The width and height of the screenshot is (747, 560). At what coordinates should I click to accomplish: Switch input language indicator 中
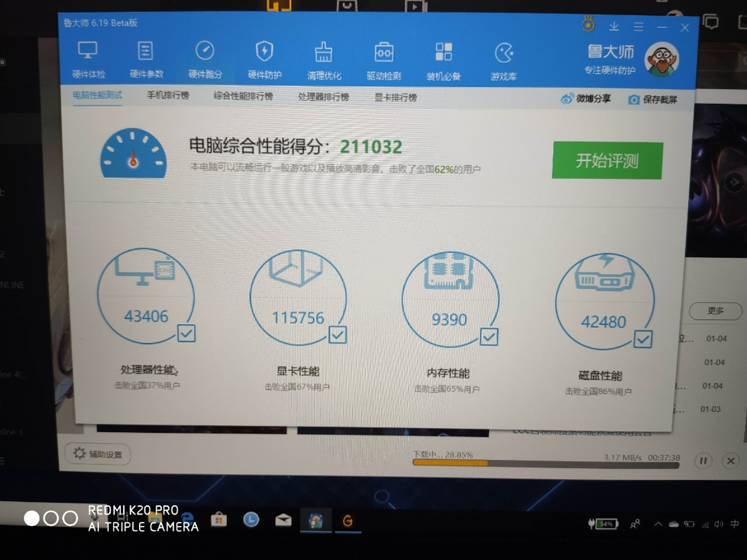point(734,524)
